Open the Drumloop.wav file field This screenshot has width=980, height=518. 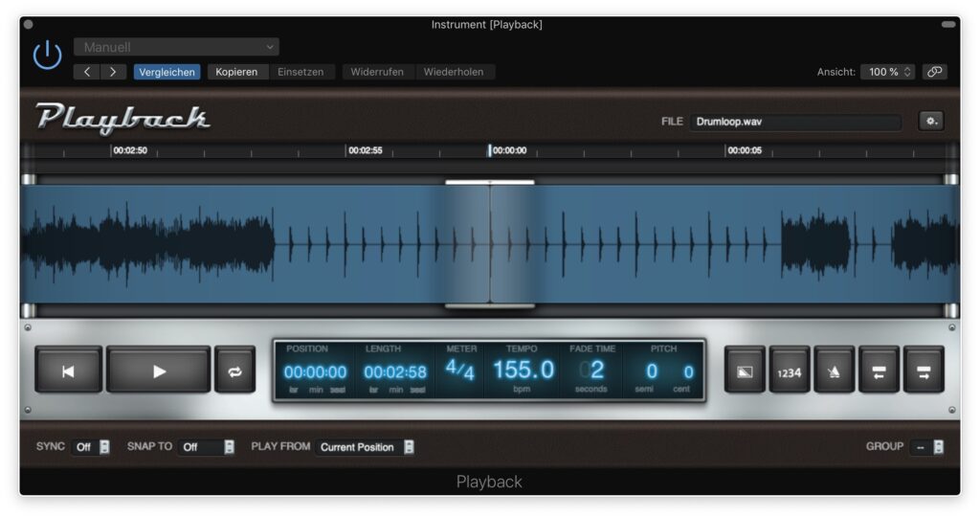(795, 122)
